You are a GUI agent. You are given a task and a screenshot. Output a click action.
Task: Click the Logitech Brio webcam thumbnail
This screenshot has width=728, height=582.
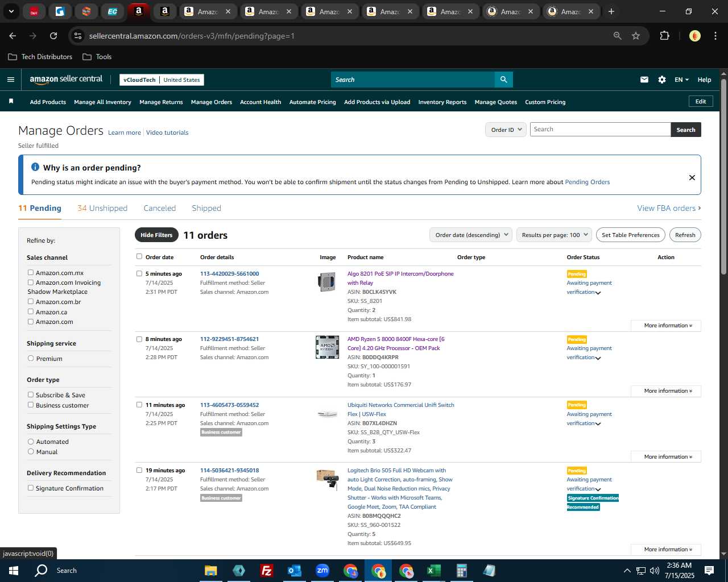pos(328,479)
